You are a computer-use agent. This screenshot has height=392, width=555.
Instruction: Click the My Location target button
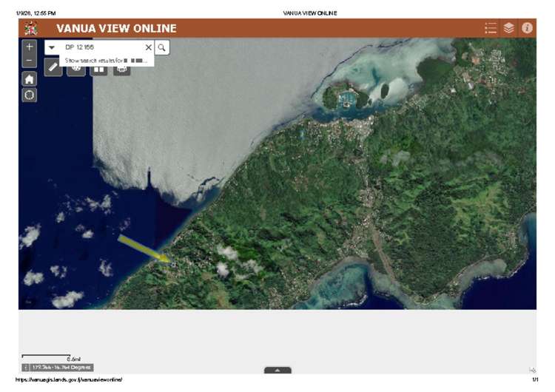click(30, 95)
